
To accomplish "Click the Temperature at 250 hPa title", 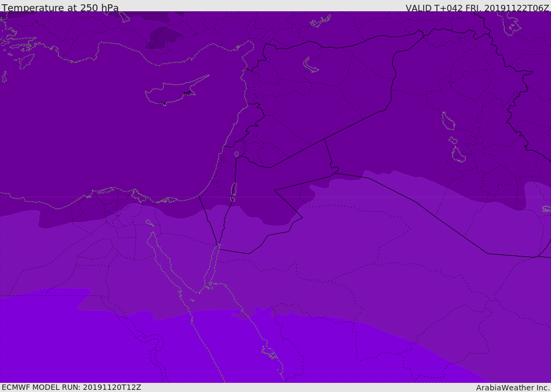I will pos(60,8).
